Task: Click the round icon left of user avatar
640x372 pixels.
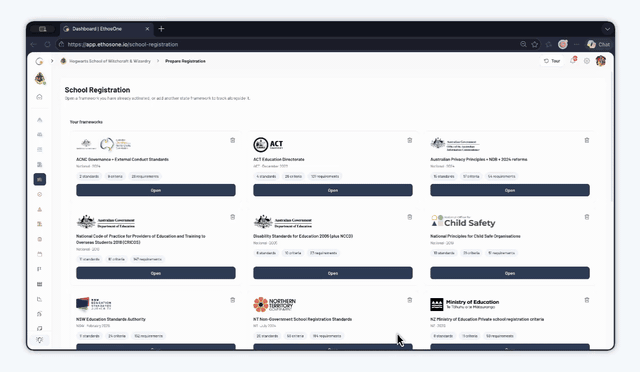Action: [587, 61]
